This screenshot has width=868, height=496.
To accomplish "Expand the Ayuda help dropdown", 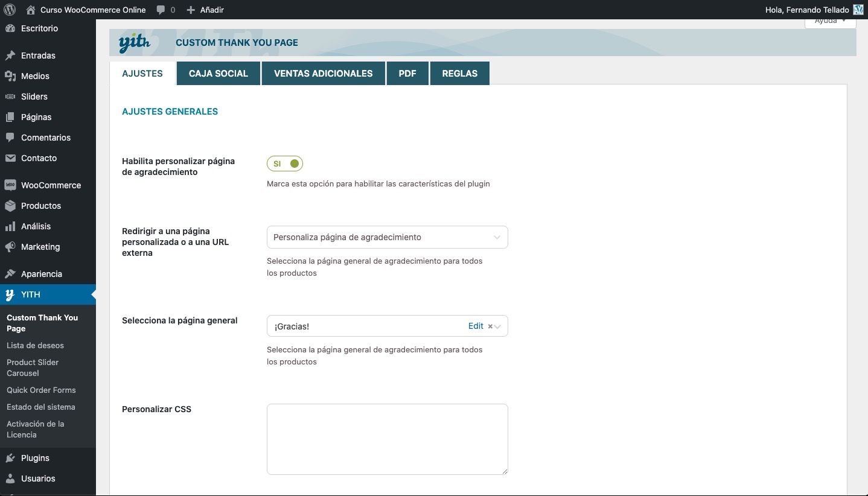I will 830,22.
